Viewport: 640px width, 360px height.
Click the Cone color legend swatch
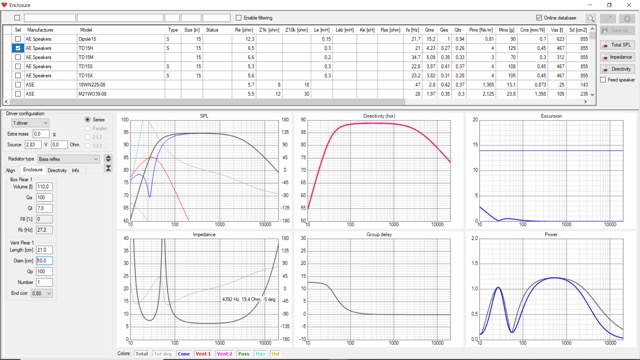184,354
